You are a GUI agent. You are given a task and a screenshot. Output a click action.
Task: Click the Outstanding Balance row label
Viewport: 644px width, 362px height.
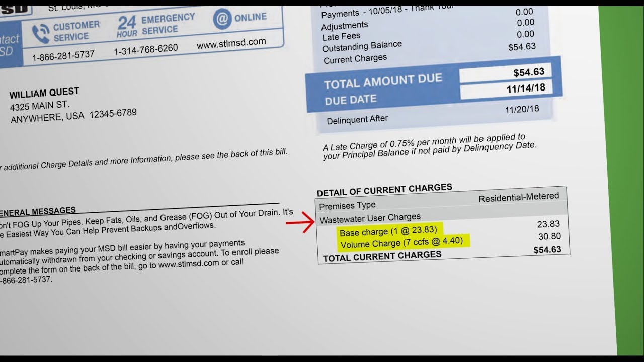(x=362, y=47)
